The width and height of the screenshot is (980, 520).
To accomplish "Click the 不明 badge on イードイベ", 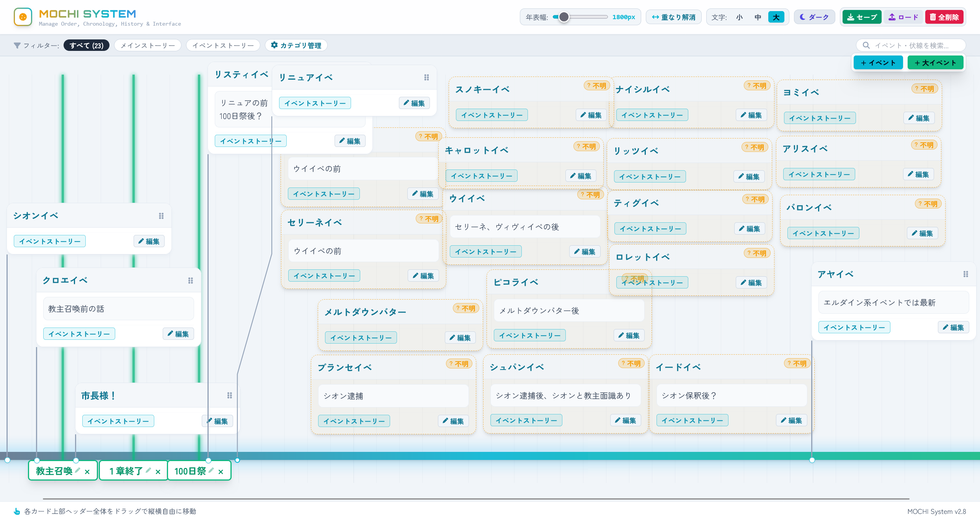I will (797, 363).
